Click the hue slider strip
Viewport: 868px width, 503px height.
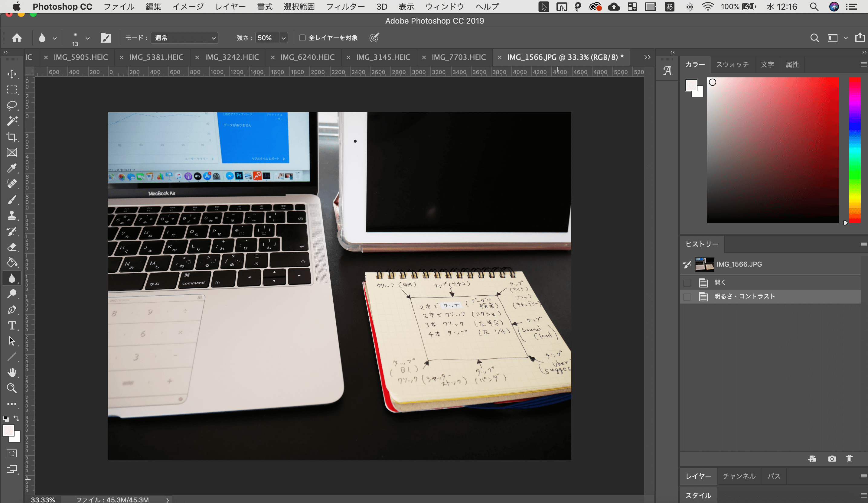(855, 150)
